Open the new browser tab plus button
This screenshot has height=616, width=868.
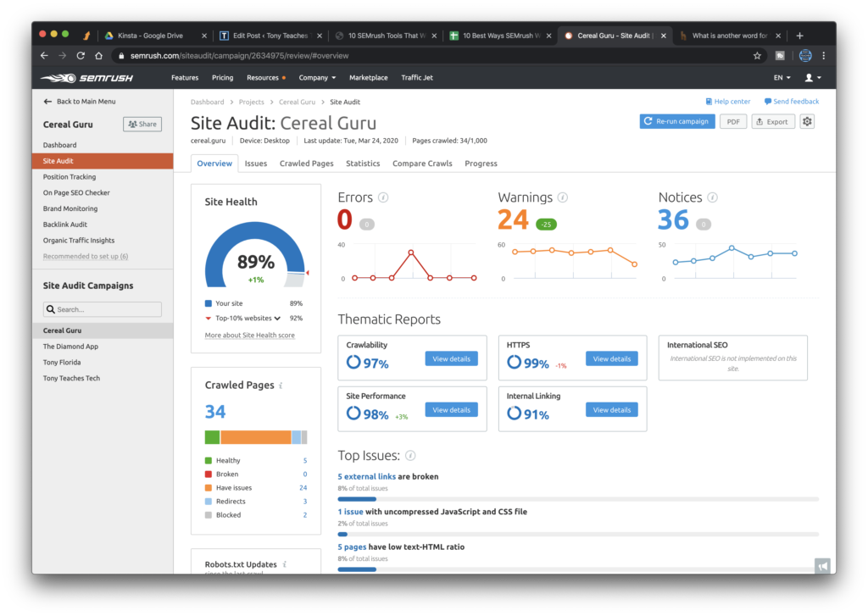pos(799,36)
